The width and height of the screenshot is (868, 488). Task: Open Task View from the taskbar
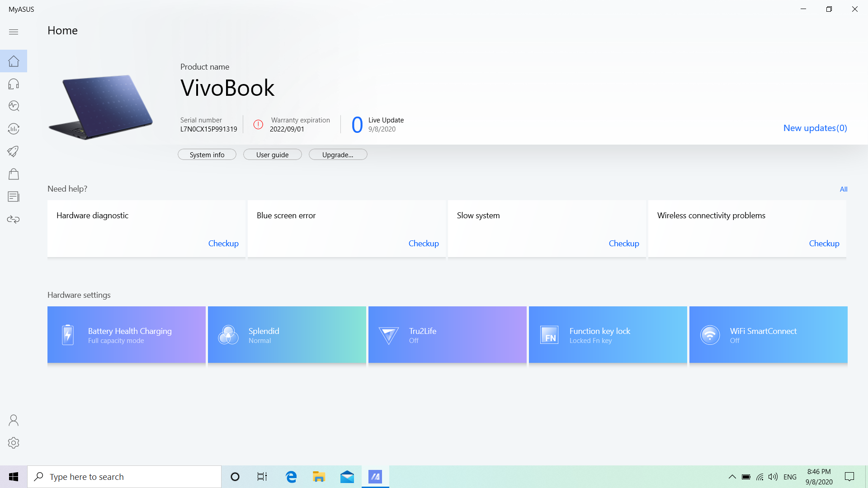click(262, 477)
